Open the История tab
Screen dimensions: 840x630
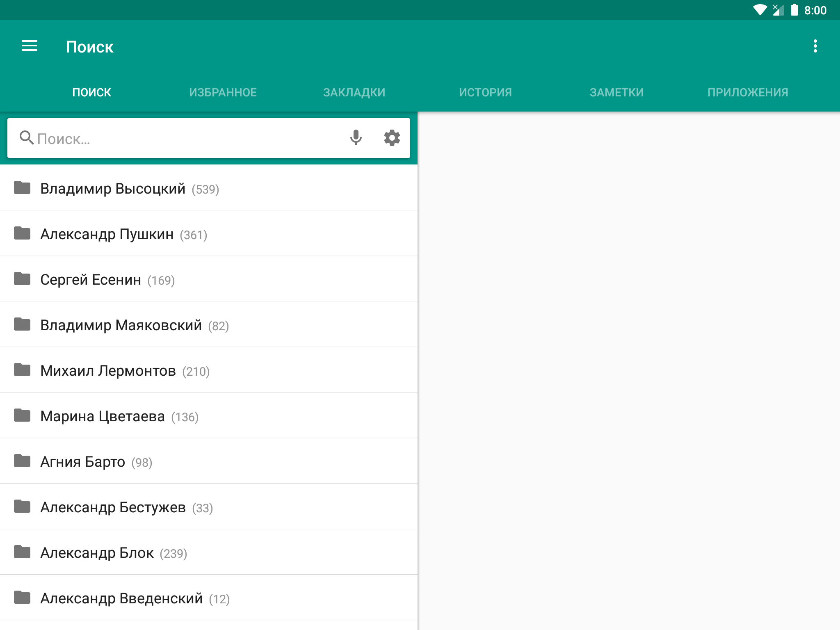[x=485, y=92]
